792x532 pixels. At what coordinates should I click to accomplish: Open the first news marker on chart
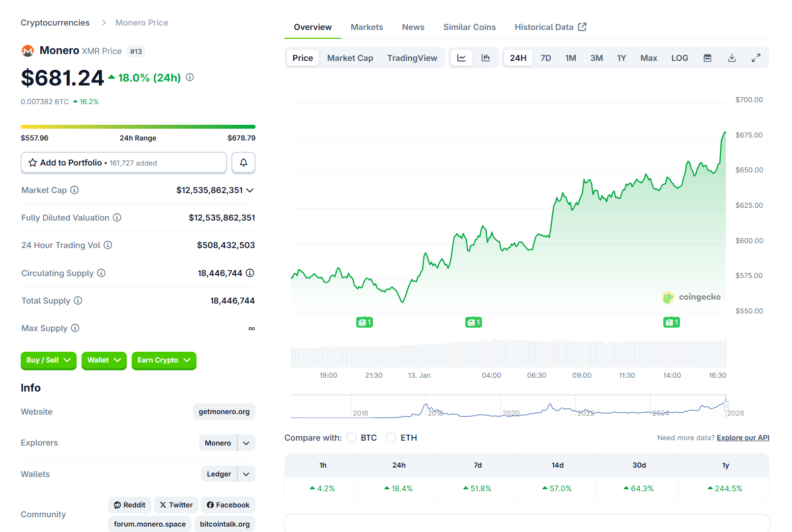click(x=364, y=322)
